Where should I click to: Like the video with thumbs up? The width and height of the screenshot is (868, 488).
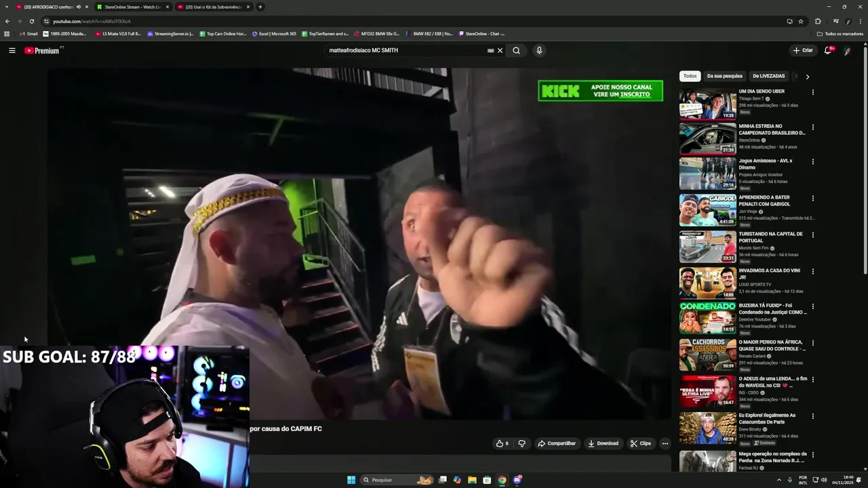click(502, 443)
